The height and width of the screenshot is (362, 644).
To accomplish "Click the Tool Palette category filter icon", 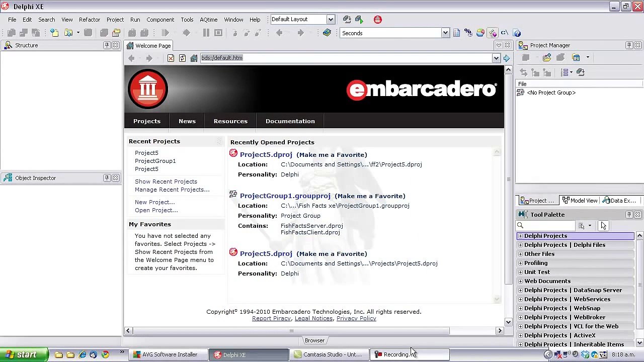I will point(582,226).
